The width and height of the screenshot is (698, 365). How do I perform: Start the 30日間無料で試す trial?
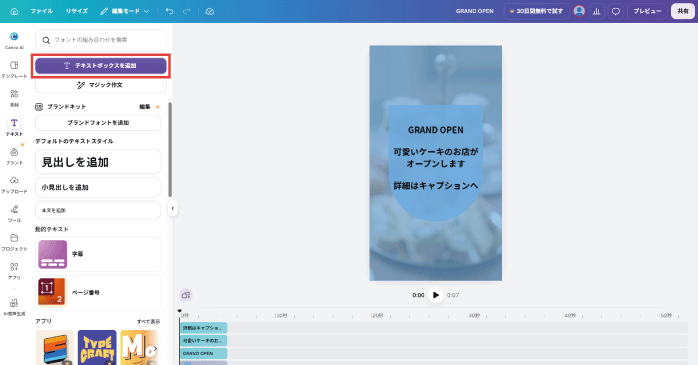536,11
